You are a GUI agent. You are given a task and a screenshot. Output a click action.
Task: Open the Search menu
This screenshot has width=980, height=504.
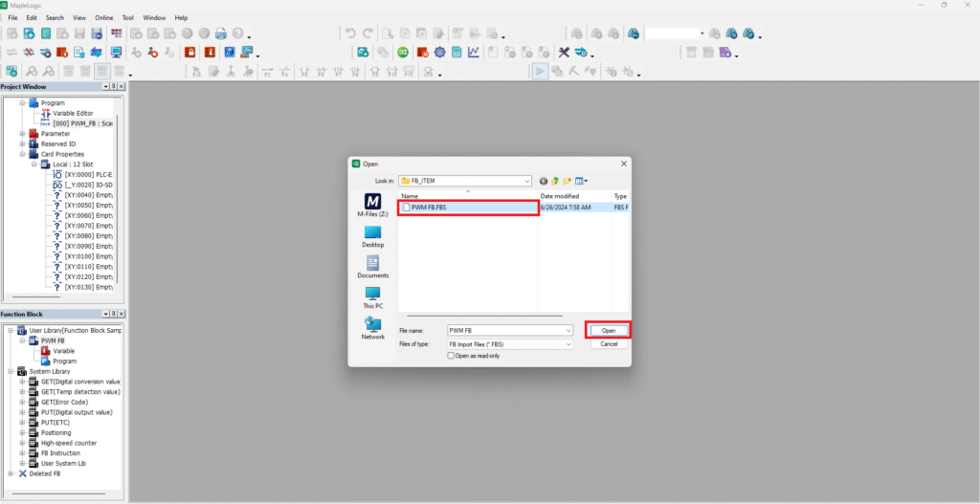point(55,17)
